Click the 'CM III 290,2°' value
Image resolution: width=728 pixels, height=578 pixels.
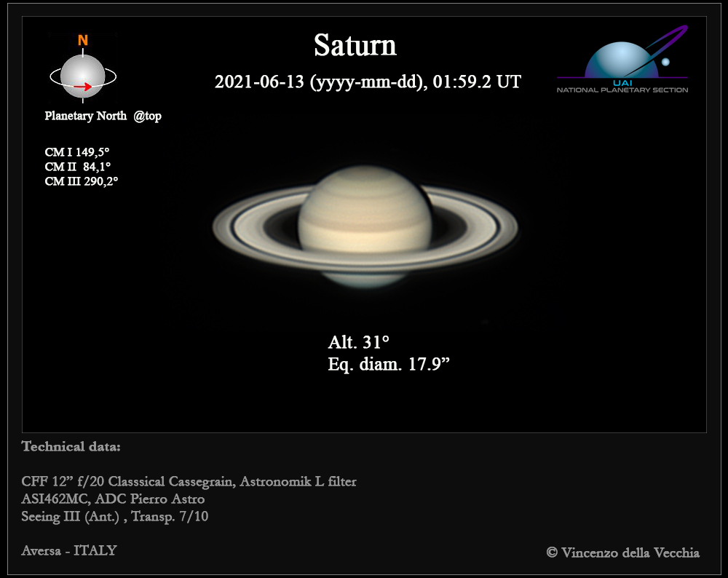pyautogui.click(x=82, y=181)
